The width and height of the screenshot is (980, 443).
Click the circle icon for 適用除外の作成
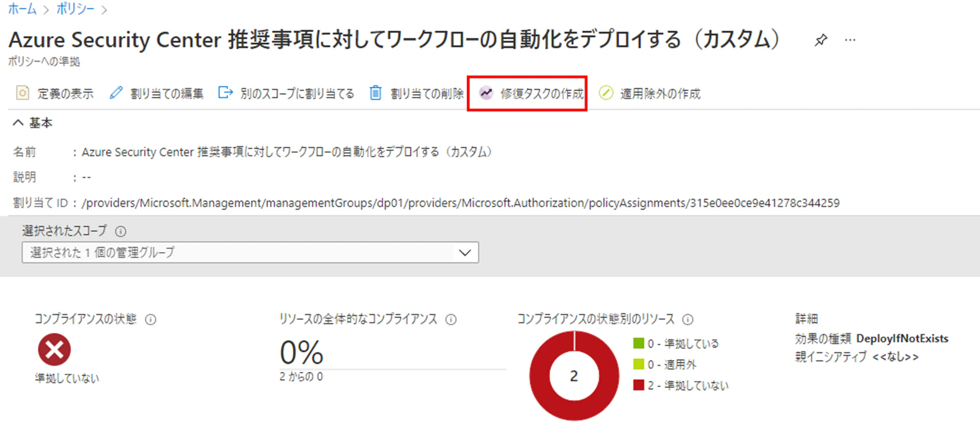(x=606, y=93)
